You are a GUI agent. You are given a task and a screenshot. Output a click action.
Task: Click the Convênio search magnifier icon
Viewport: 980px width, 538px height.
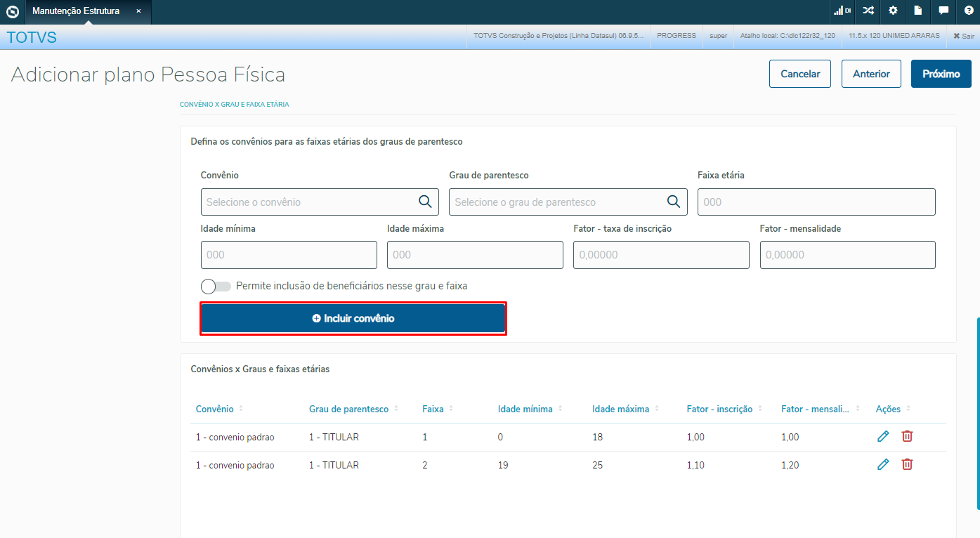click(425, 202)
